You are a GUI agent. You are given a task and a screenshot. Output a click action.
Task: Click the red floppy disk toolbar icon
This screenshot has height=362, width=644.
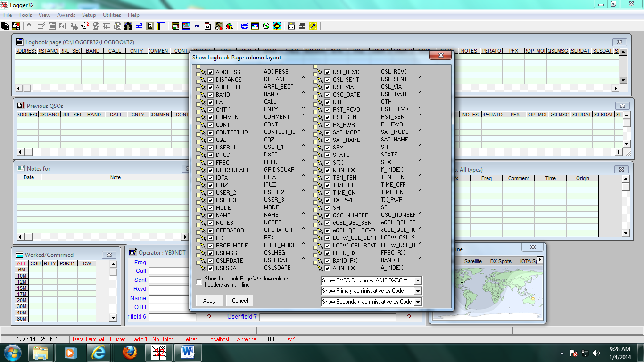16,26
